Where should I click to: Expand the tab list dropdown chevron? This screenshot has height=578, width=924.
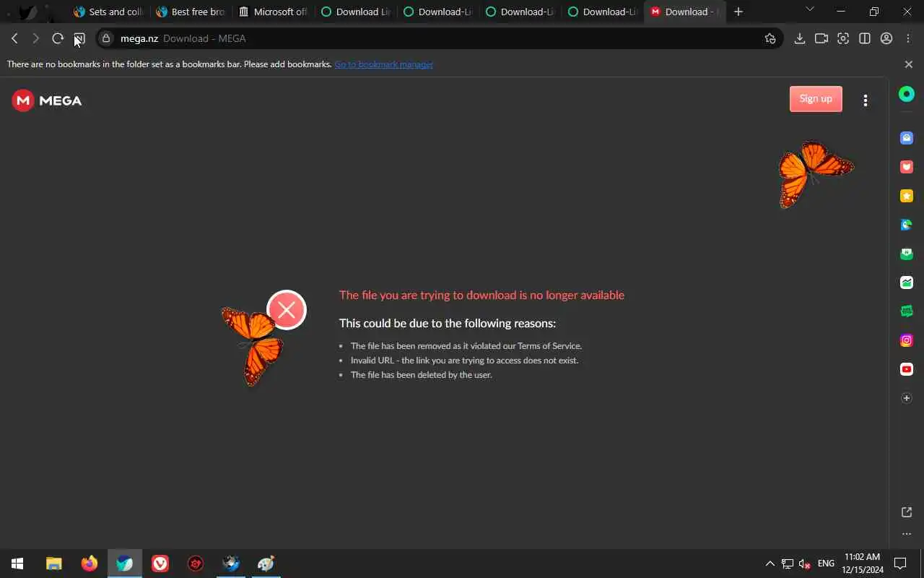809,9
